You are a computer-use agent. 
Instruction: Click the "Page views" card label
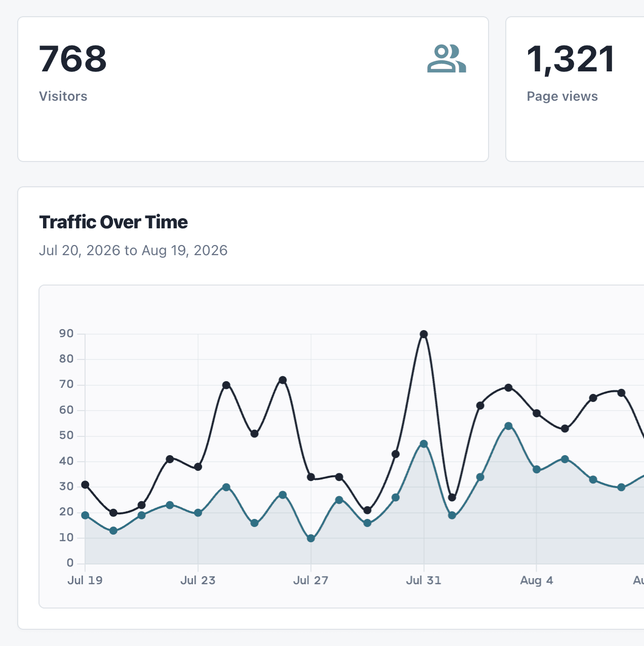click(562, 96)
